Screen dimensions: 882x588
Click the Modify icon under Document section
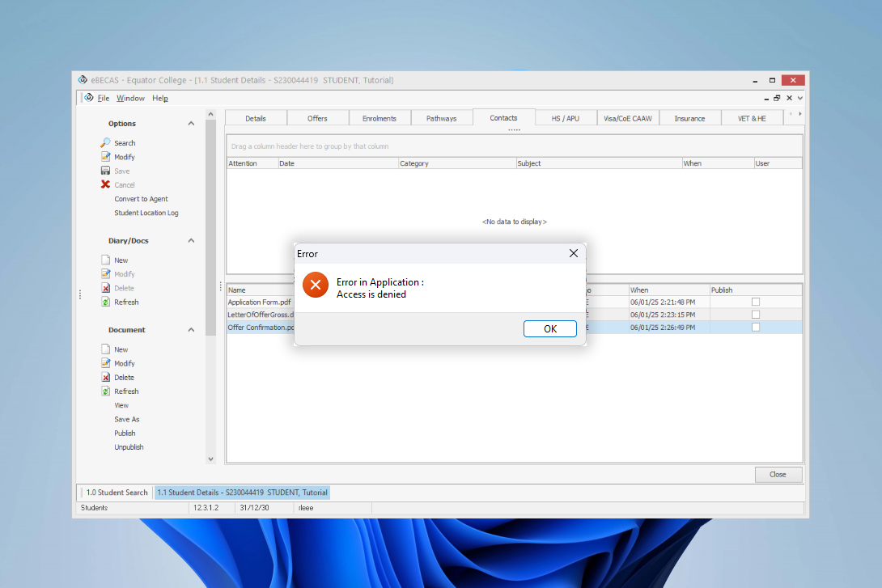pos(105,364)
